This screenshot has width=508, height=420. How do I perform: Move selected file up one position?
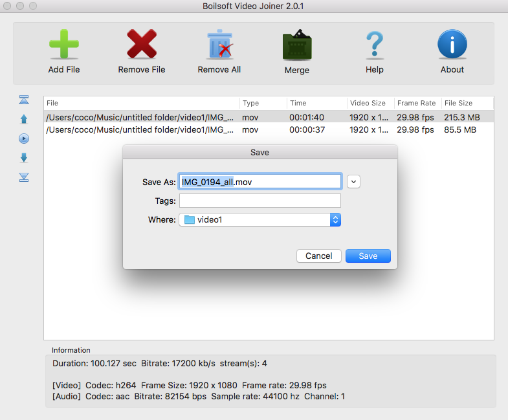coord(24,119)
